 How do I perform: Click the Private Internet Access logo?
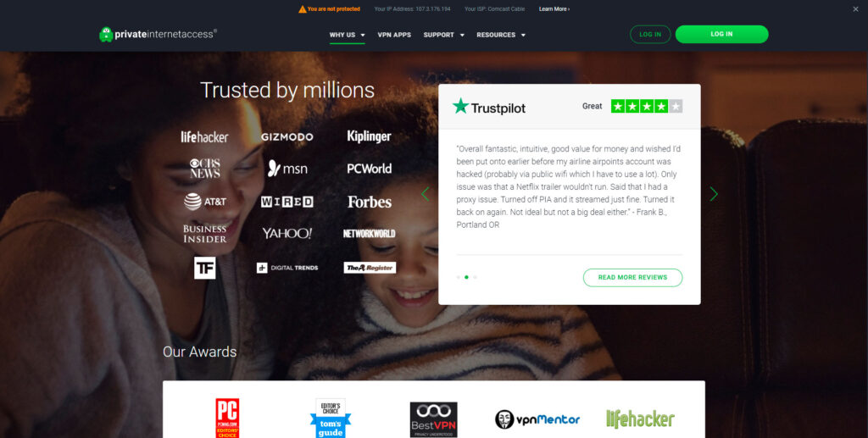(158, 34)
